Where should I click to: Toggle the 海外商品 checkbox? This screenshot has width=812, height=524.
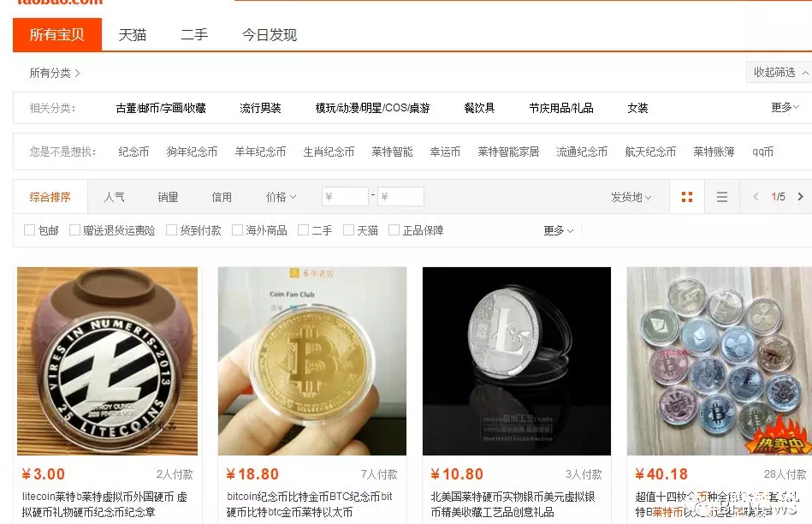[237, 229]
